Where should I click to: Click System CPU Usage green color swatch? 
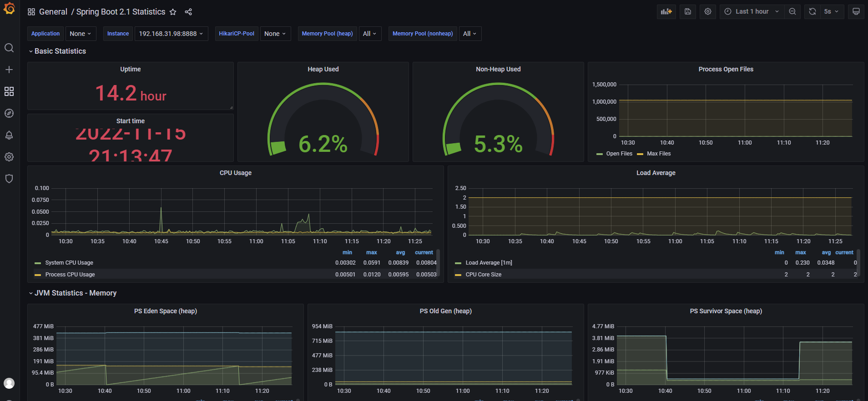tap(38, 263)
